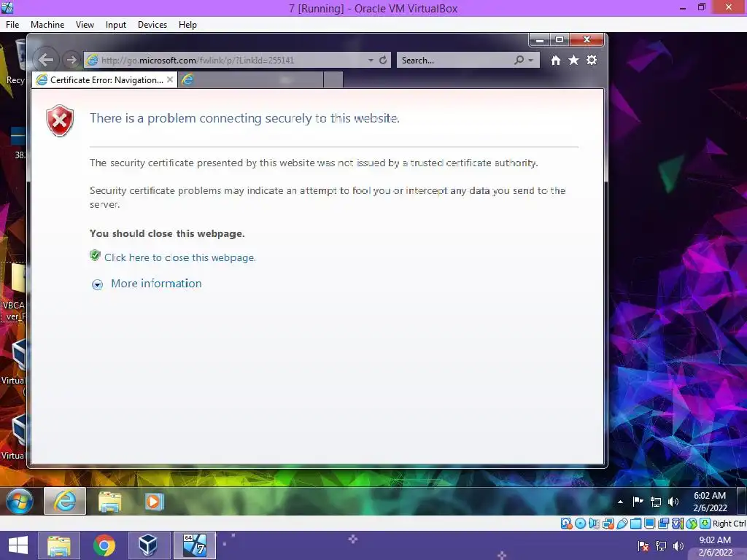Screen dimensions: 747x560
Task: Open Windows Explorer on the guest taskbar
Action: pyautogui.click(x=109, y=502)
